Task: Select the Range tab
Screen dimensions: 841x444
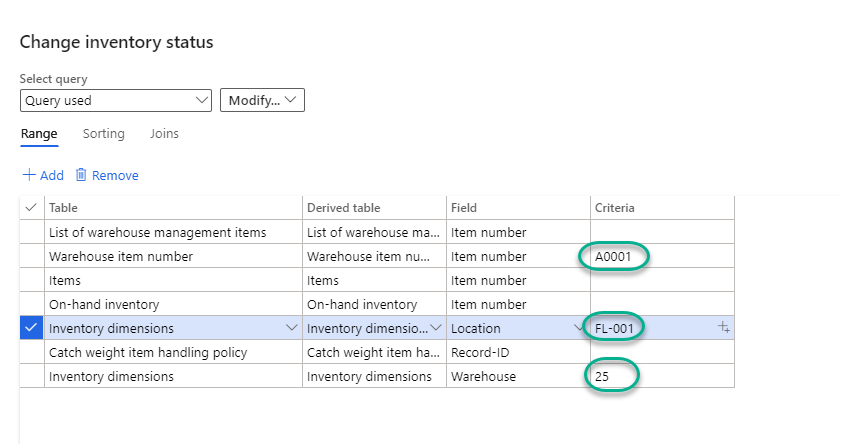Action: 39,133
